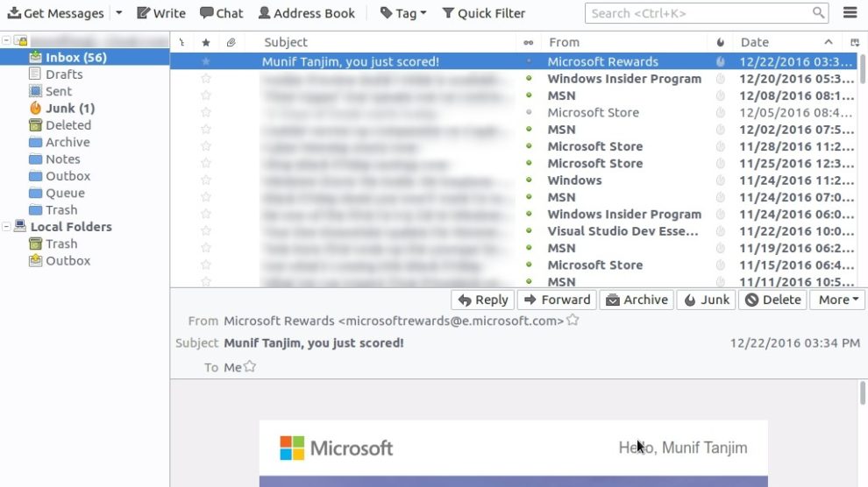Reply to the Microsoft Rewards message
The height and width of the screenshot is (487, 868).
483,300
